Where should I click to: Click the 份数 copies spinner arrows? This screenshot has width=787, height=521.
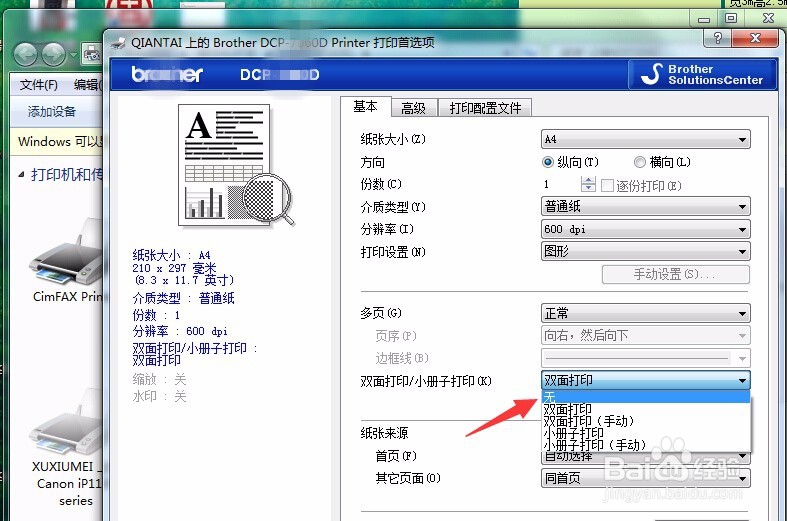pos(588,184)
